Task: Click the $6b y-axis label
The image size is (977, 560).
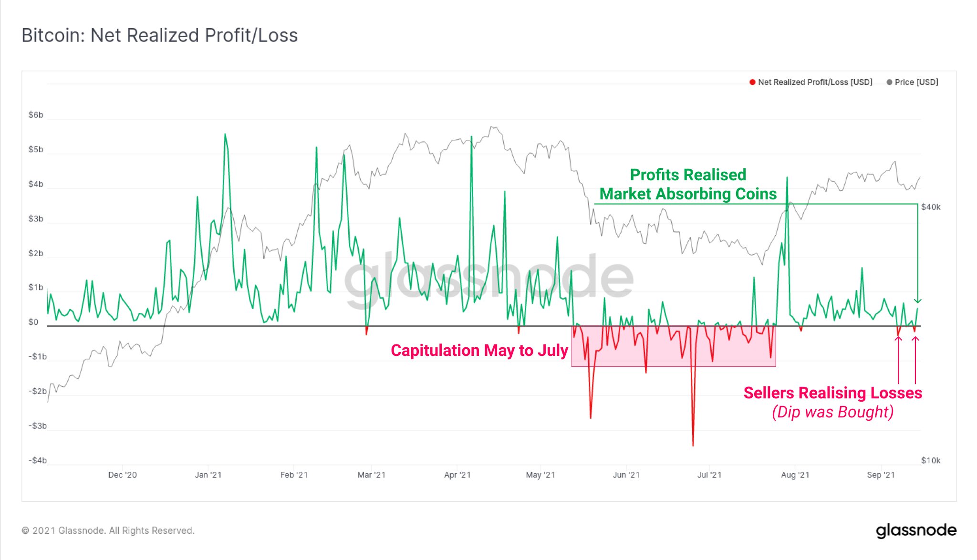Action: click(x=36, y=115)
